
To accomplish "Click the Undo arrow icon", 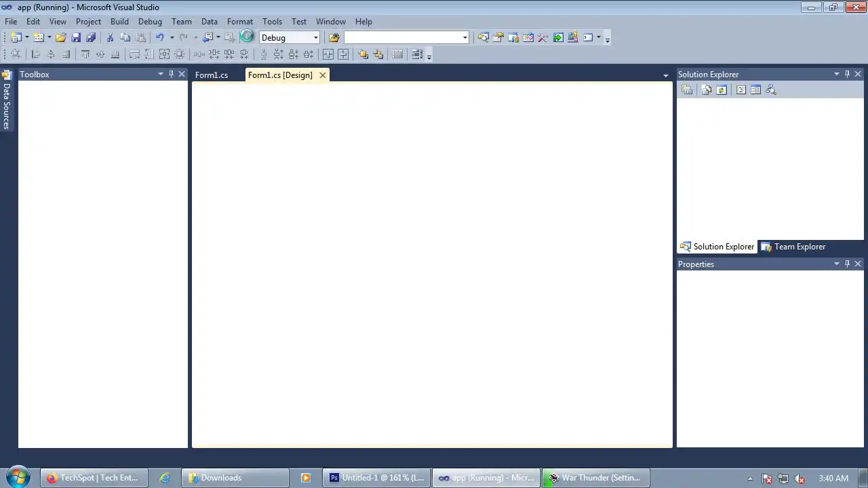I will (159, 38).
